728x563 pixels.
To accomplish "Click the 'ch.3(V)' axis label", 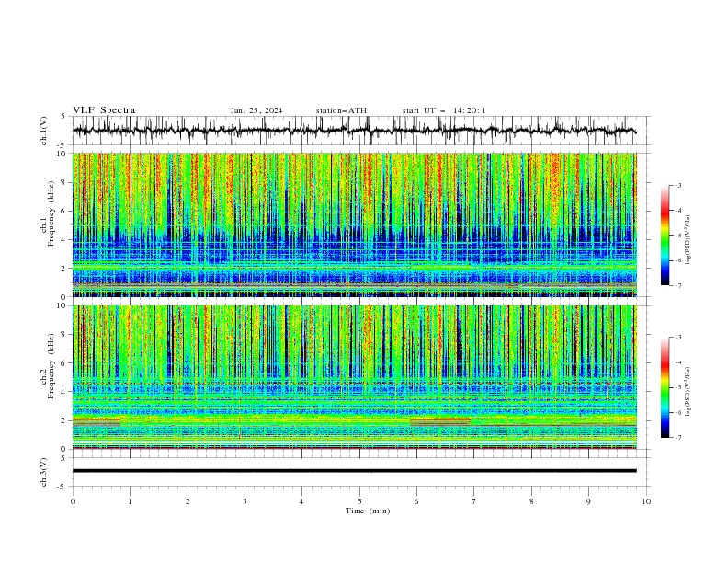I will pos(44,472).
